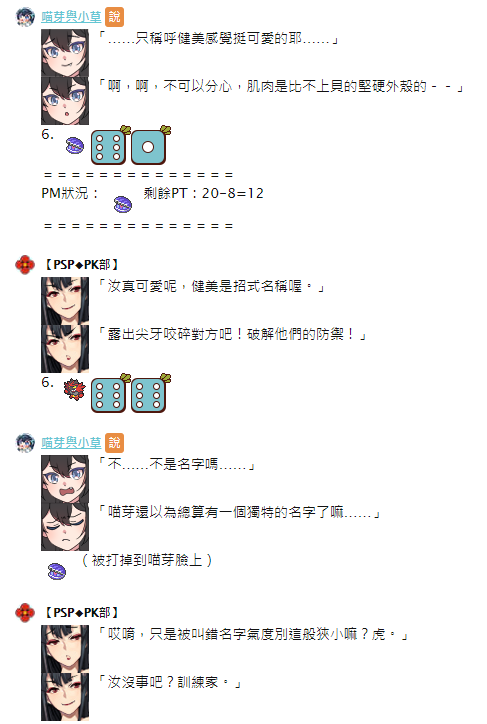487x724 pixels.
Task: Click the first red flower PSP◆PK部 avatar
Action: point(25,265)
